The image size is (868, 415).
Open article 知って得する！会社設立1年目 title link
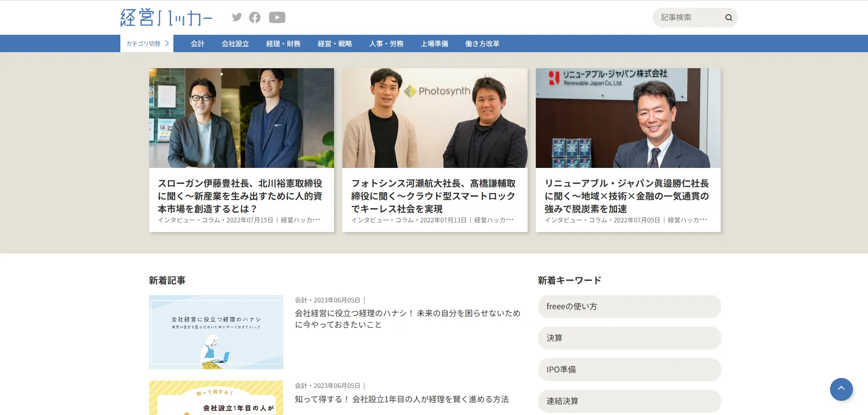[402, 399]
